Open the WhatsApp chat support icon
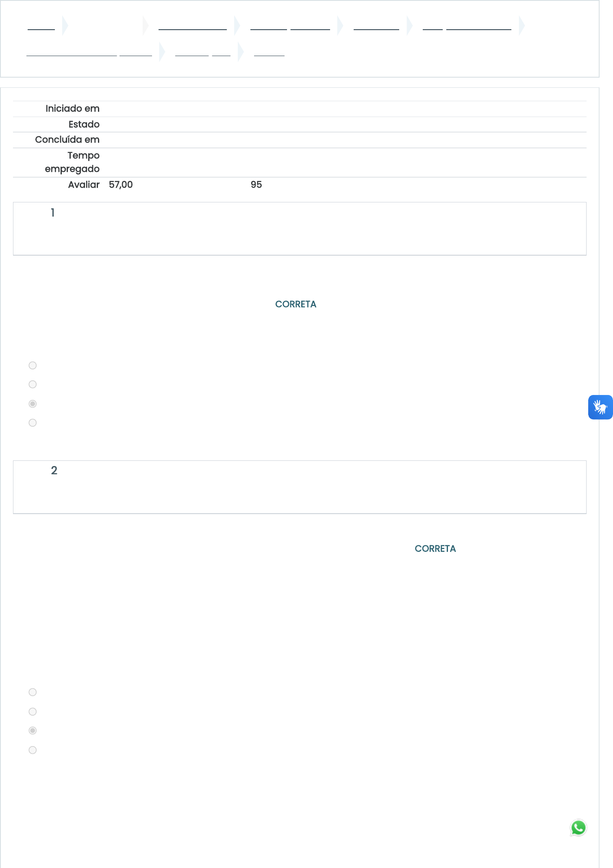Viewport: 613px width, 868px height. (x=578, y=828)
